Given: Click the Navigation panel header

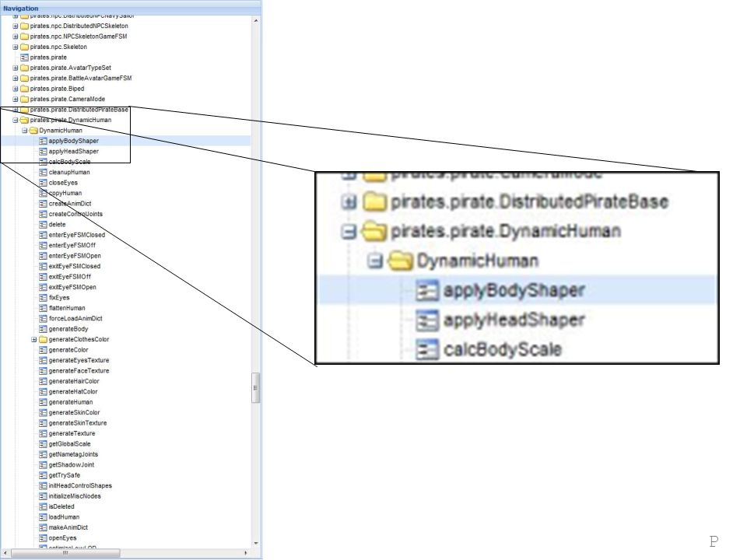Looking at the screenshot, I should [131, 8].
